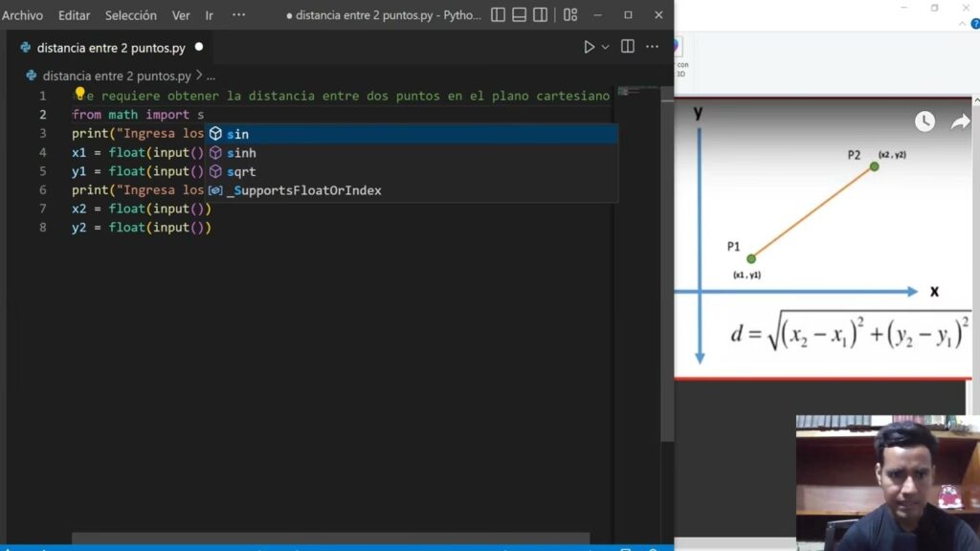This screenshot has height=551, width=980.
Task: Open the blue help question mark icon
Action: pos(975,23)
